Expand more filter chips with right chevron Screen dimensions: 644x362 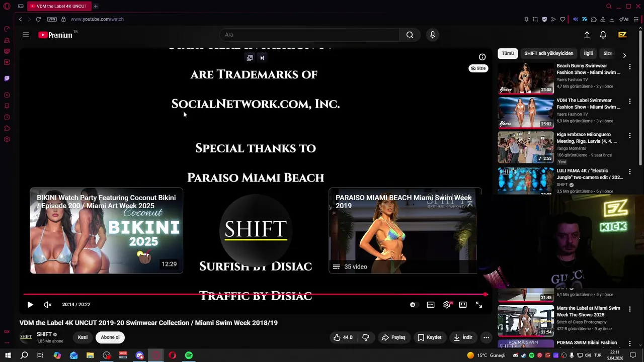tap(624, 55)
